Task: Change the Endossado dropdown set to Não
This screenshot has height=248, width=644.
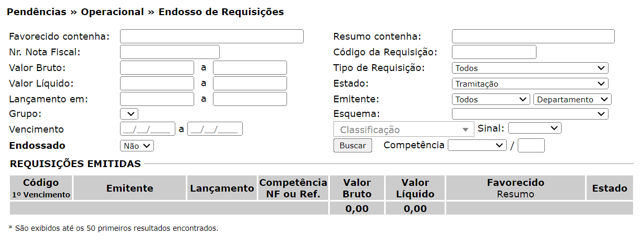Action: tap(137, 146)
